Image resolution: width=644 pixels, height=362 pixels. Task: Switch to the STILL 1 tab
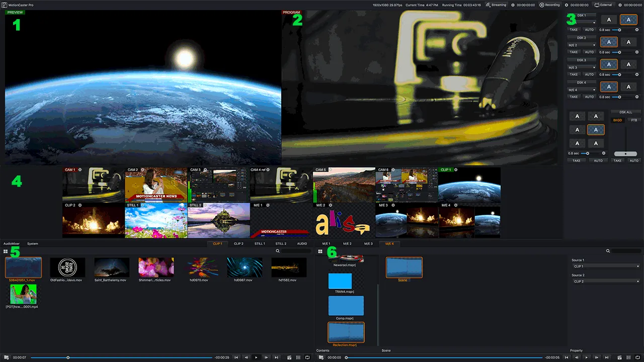click(260, 243)
